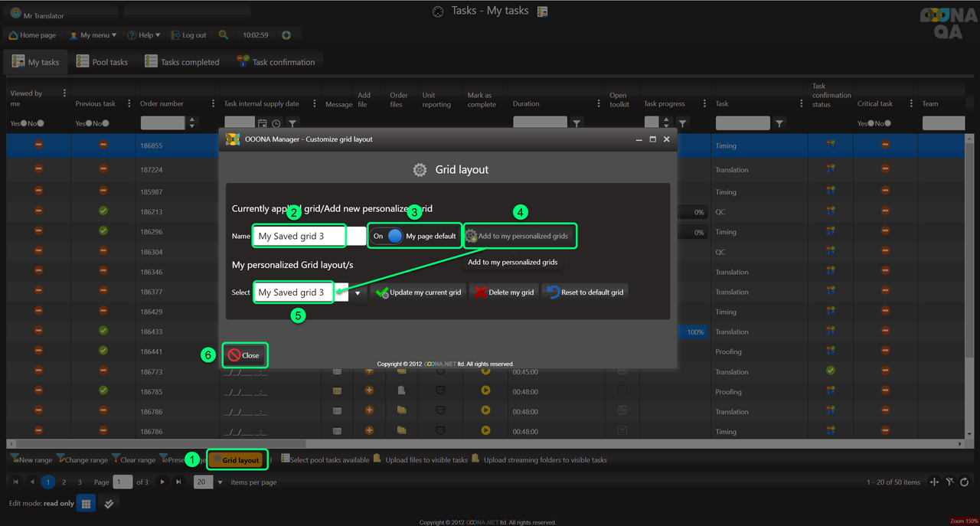Screen dimensions: 980x526
Task: Expand the personalized grid Select dropdown
Action: point(357,292)
